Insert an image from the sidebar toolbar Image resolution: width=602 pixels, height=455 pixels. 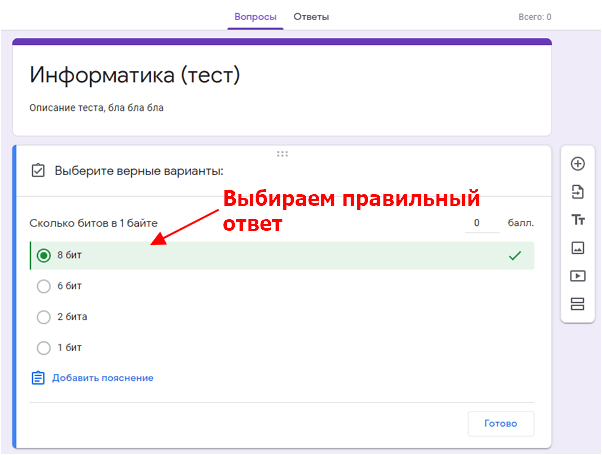[x=578, y=248]
